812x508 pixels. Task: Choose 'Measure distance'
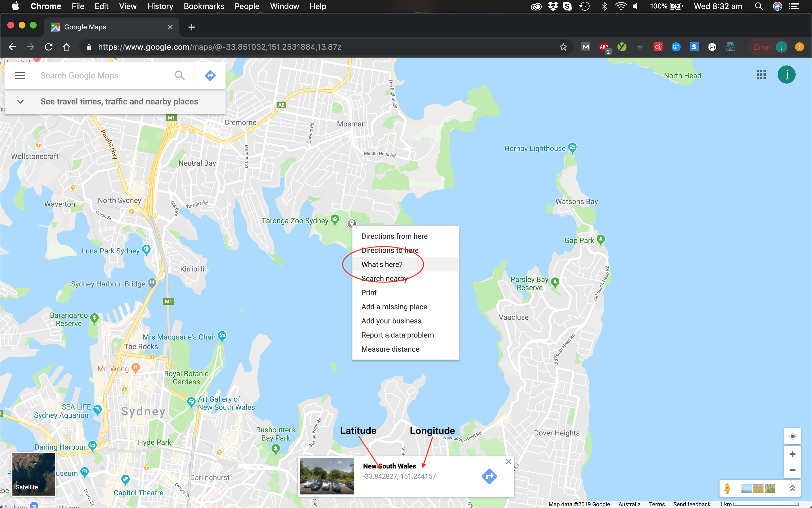(405, 349)
